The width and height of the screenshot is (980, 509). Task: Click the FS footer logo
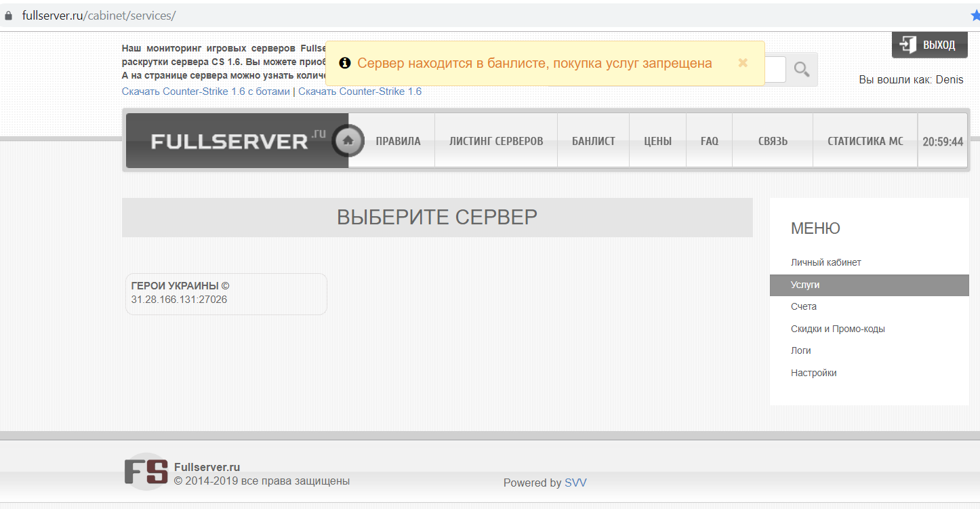tap(146, 472)
